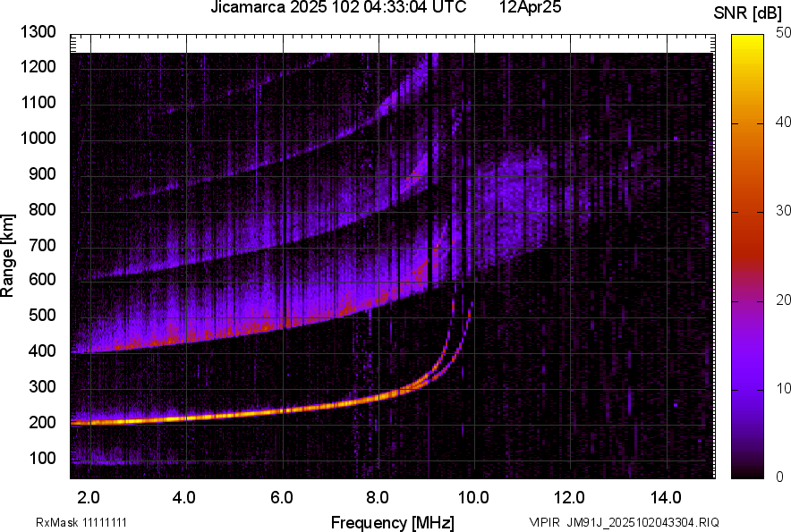This screenshot has width=791, height=532.
Task: Click the frequency tick label '6.0'
Action: pyautogui.click(x=282, y=498)
